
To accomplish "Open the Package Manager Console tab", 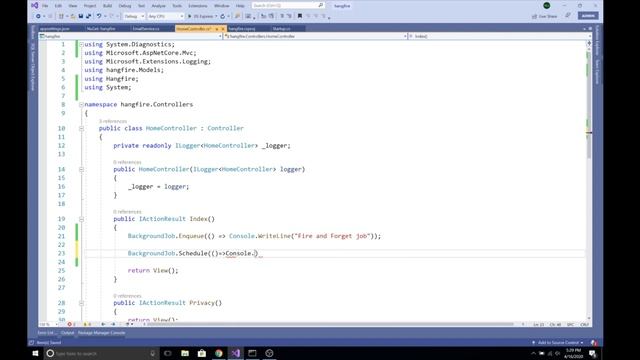I will 102,333.
